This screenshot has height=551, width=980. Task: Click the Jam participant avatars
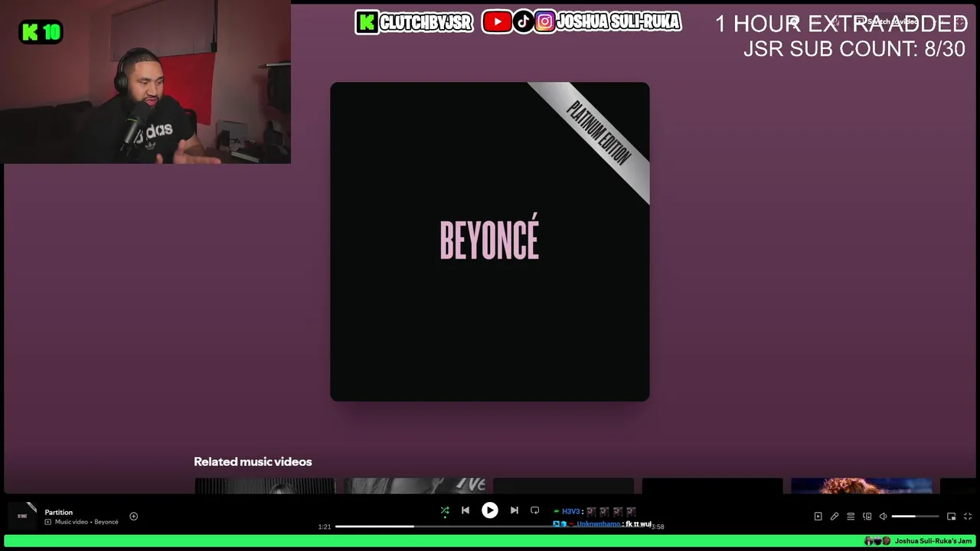point(877,541)
